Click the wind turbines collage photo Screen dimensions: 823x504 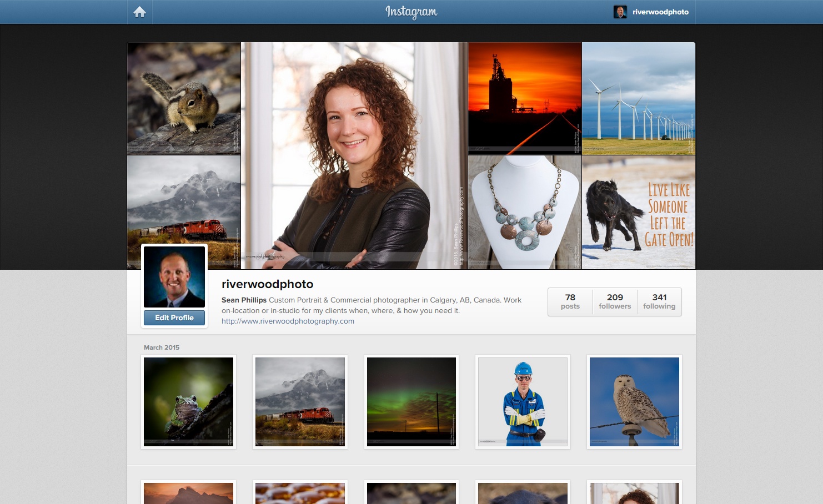[x=639, y=98]
